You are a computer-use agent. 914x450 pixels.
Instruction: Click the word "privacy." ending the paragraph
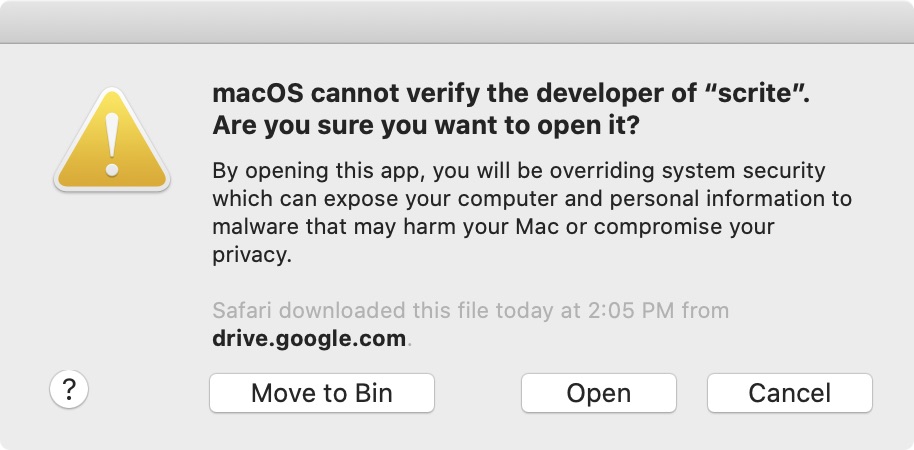pos(252,255)
